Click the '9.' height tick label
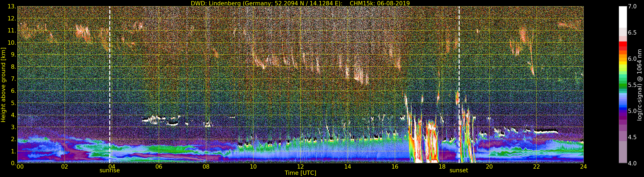Image resolution: width=644 pixels, height=177 pixels. (x=13, y=55)
